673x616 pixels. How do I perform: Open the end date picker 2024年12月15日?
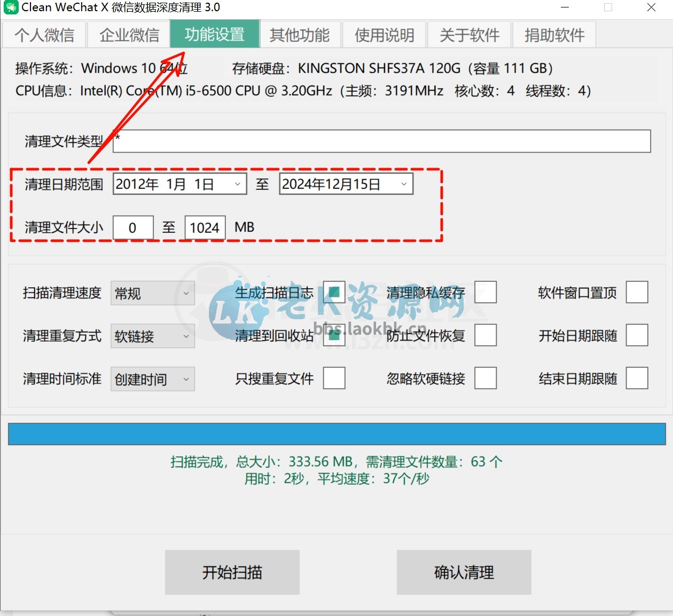point(346,184)
